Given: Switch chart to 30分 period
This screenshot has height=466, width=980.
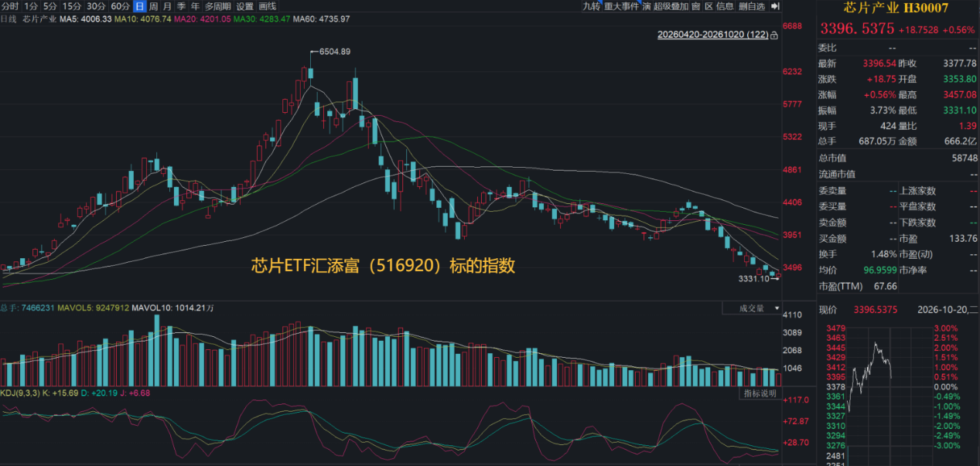Looking at the screenshot, I should click(96, 6).
